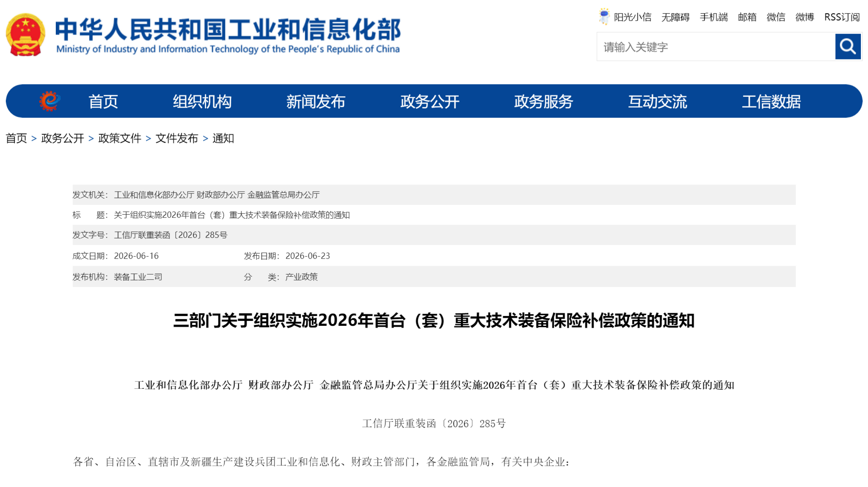Click the centered subtitle starting with 工业和信息化部办公厅
Screen dimensions: 868x487
click(x=434, y=385)
